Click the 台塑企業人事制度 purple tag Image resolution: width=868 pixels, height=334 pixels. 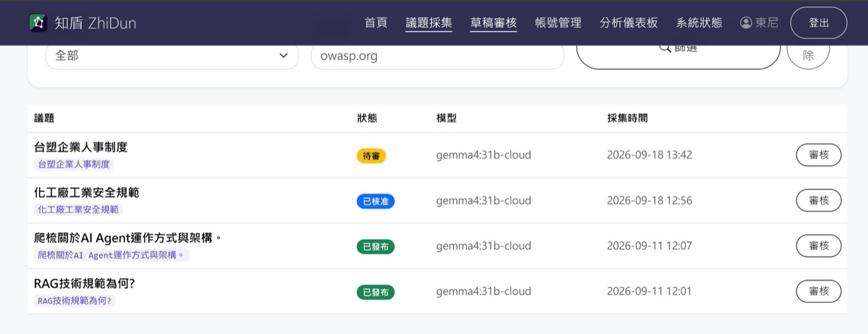coord(74,164)
